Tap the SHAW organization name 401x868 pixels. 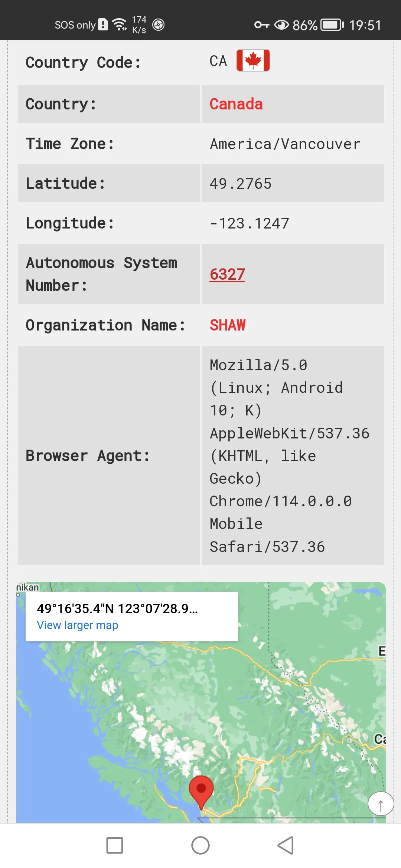(x=228, y=325)
